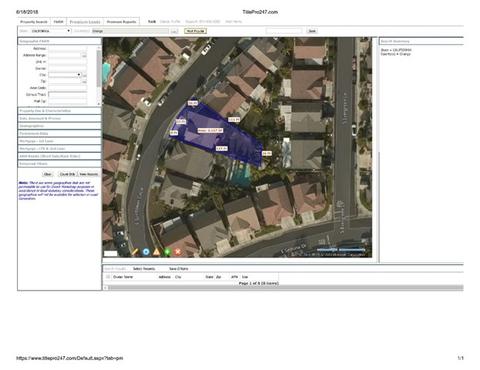Click the Address column header
The height and width of the screenshot is (370, 480).
click(164, 277)
